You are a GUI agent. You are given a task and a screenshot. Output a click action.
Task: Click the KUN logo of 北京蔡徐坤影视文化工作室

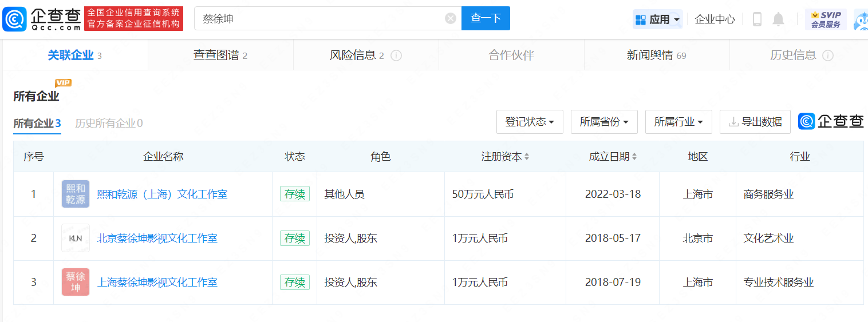coord(76,238)
